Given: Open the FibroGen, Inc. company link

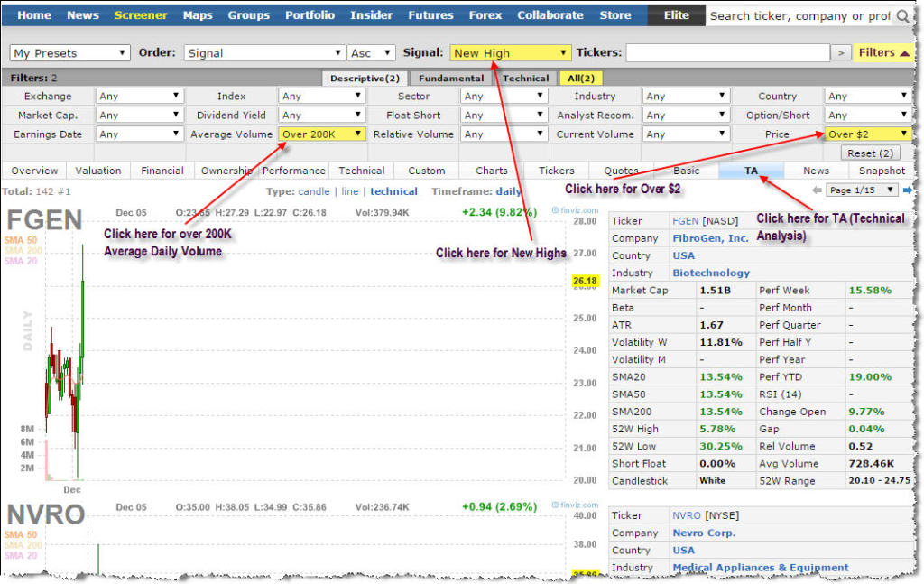Looking at the screenshot, I should click(713, 237).
